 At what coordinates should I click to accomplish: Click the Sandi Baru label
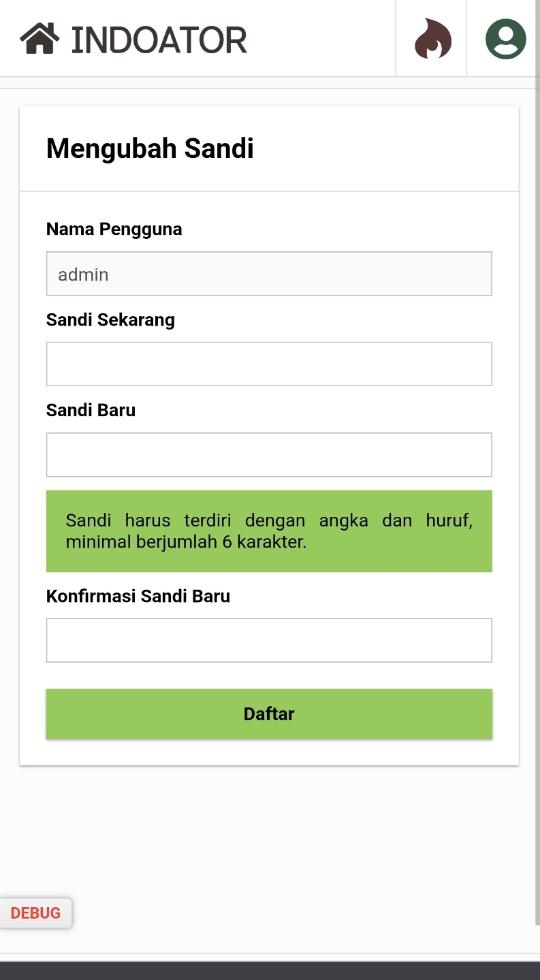coord(91,411)
